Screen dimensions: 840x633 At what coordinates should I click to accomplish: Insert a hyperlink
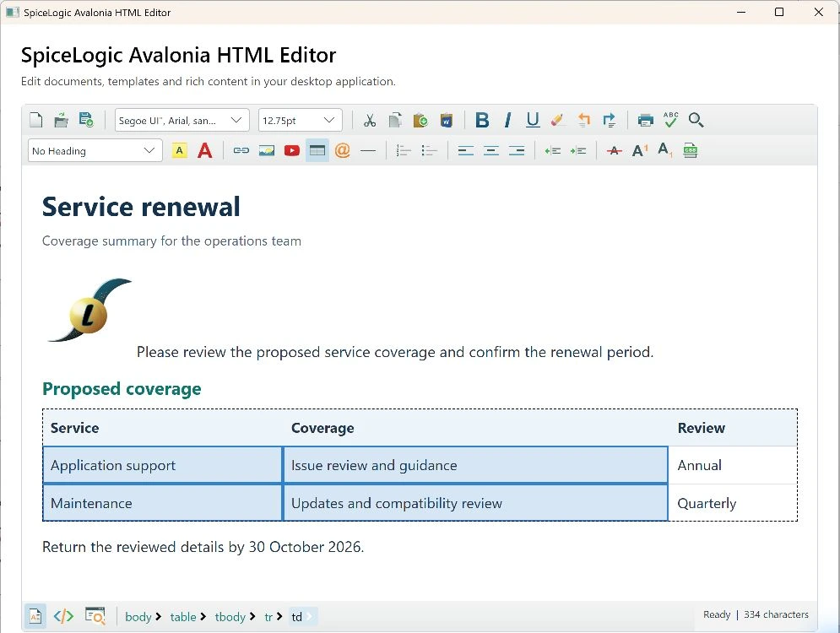(x=241, y=150)
